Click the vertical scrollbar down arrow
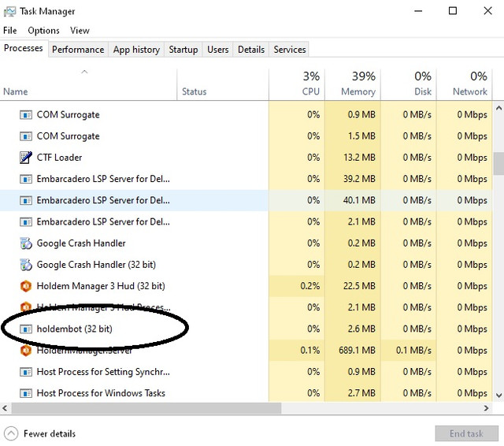Image resolution: width=504 pixels, height=446 pixels. tap(498, 396)
